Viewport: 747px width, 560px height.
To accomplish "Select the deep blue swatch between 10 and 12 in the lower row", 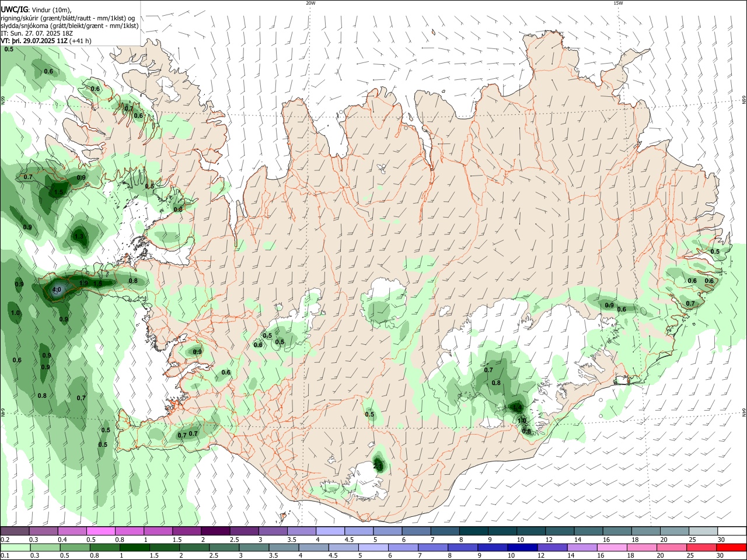I will coord(522,547).
